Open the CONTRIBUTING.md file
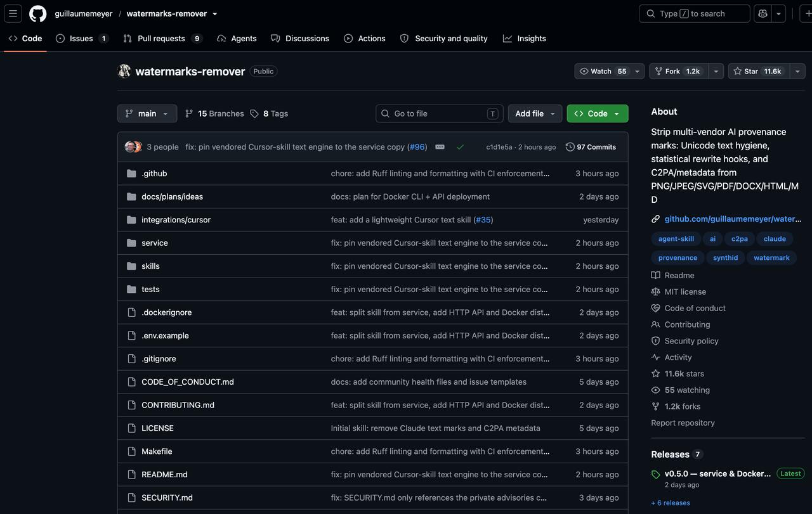812x514 pixels. coord(178,405)
